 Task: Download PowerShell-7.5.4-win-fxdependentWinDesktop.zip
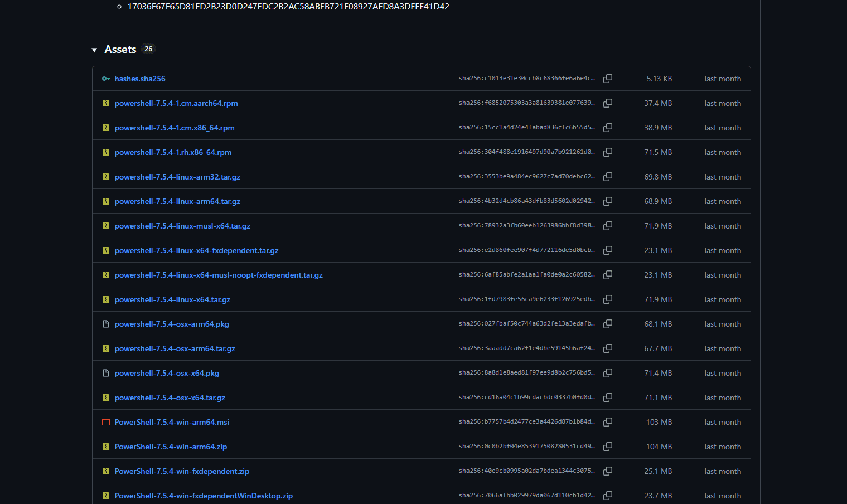[x=204, y=496]
